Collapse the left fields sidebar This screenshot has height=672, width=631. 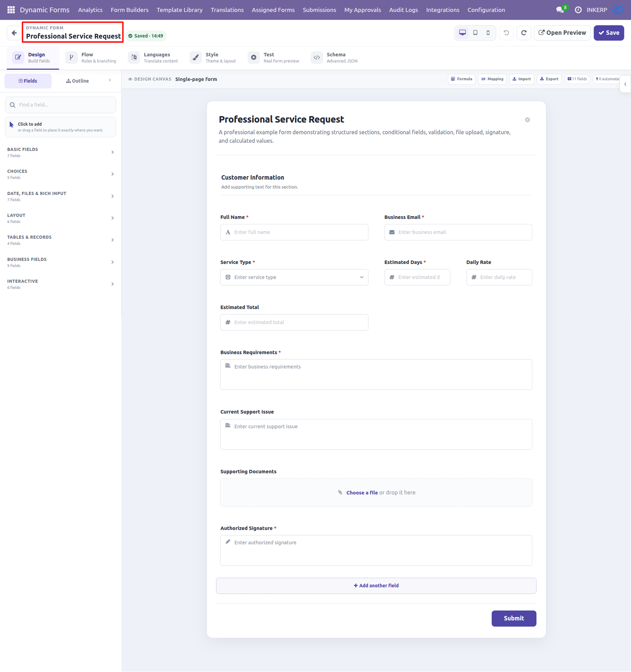(110, 80)
